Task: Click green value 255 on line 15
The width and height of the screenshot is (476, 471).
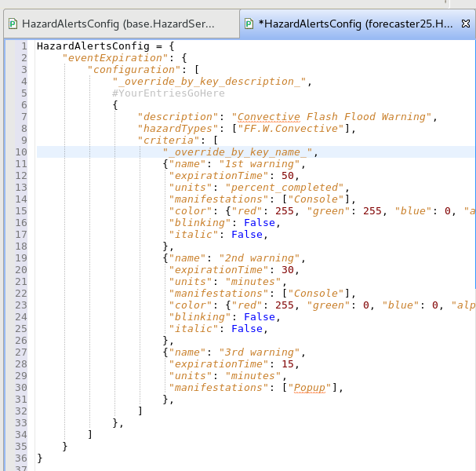Action: coord(372,211)
